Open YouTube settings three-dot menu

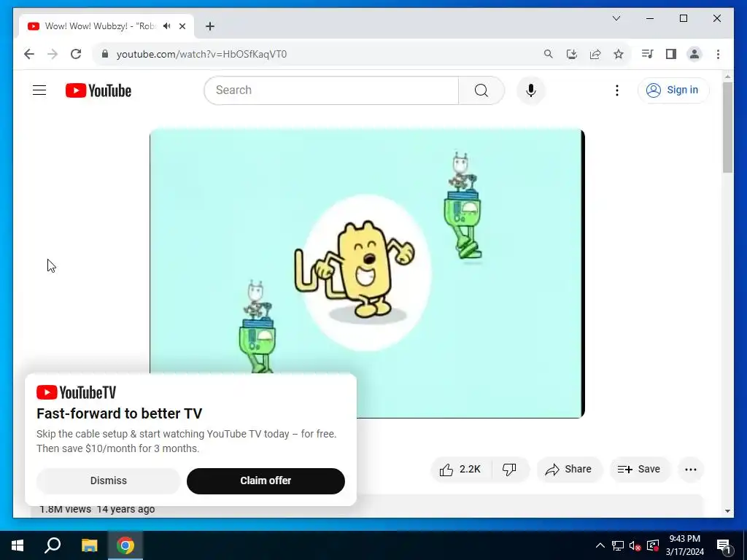click(x=617, y=90)
